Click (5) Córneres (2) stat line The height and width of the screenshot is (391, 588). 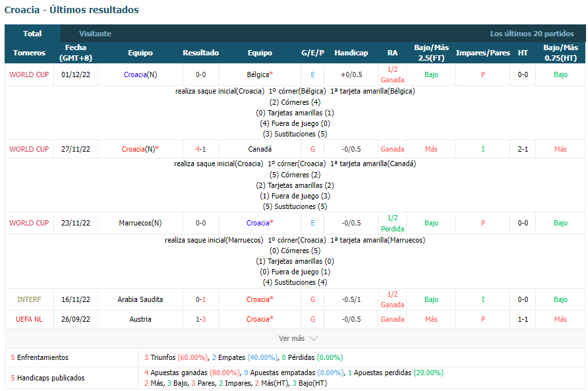click(295, 175)
